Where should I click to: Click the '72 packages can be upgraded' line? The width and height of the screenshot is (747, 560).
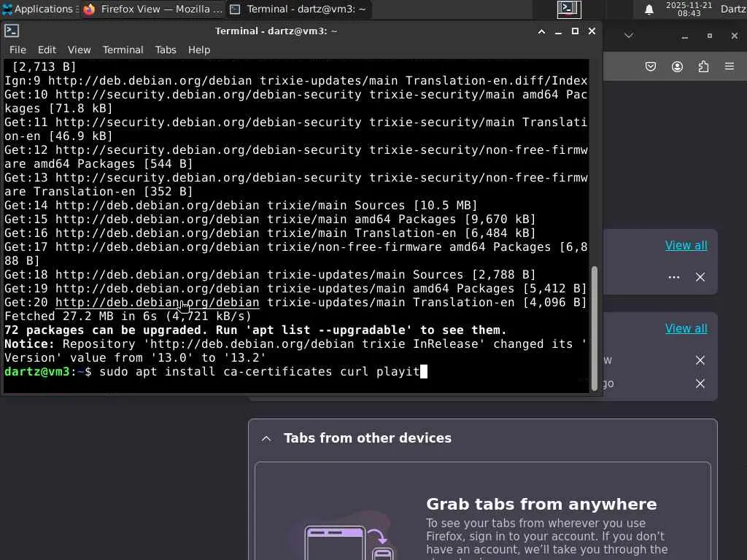pos(255,330)
